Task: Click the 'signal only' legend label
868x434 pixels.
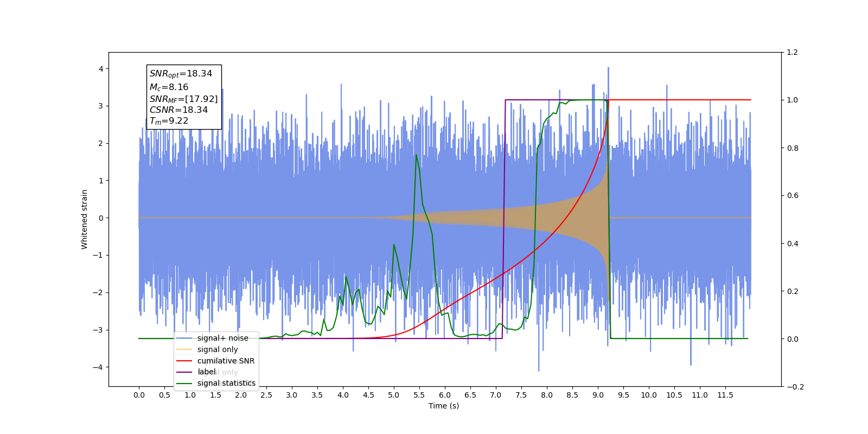Action: (x=218, y=349)
